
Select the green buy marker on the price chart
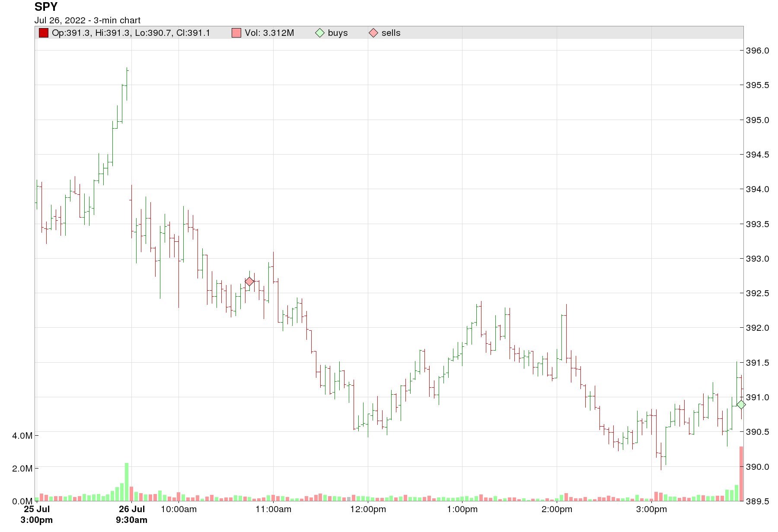click(x=741, y=405)
